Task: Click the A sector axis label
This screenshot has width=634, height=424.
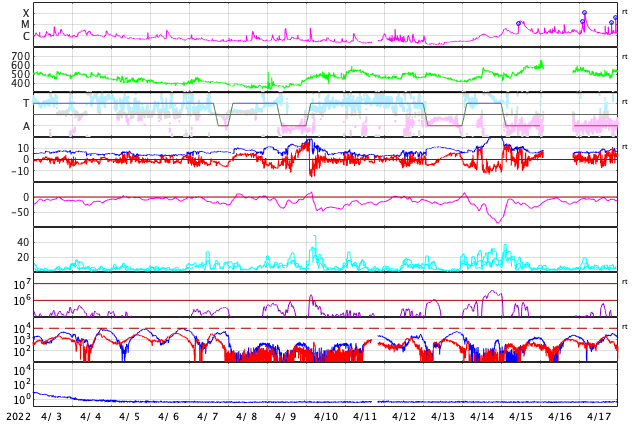Action: [26, 127]
